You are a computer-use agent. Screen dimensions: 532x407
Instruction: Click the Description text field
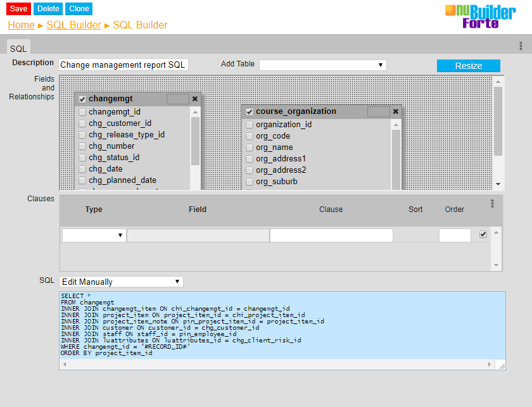[123, 65]
